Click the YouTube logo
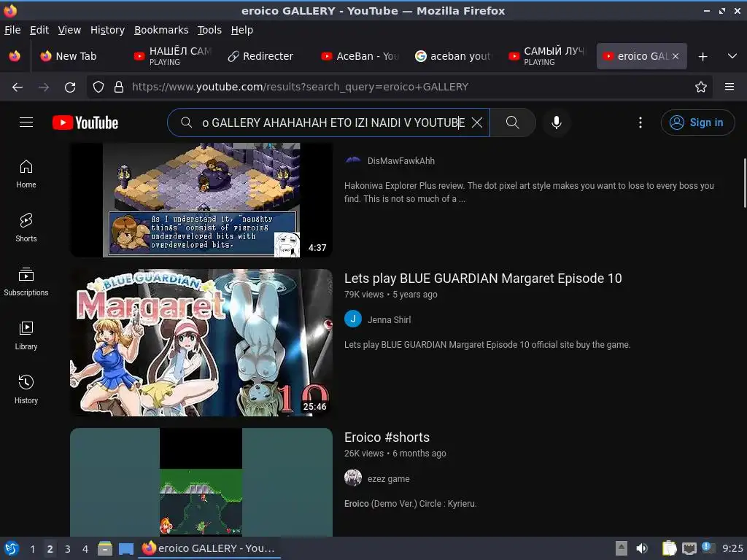The height and width of the screenshot is (560, 747). point(85,122)
